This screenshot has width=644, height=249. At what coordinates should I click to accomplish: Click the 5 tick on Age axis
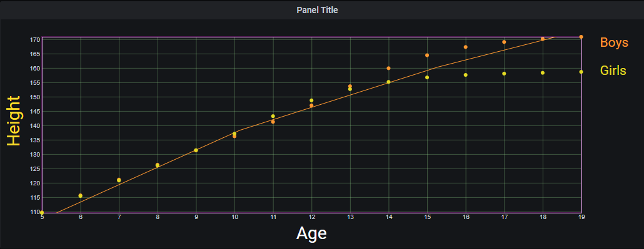[x=42, y=217]
